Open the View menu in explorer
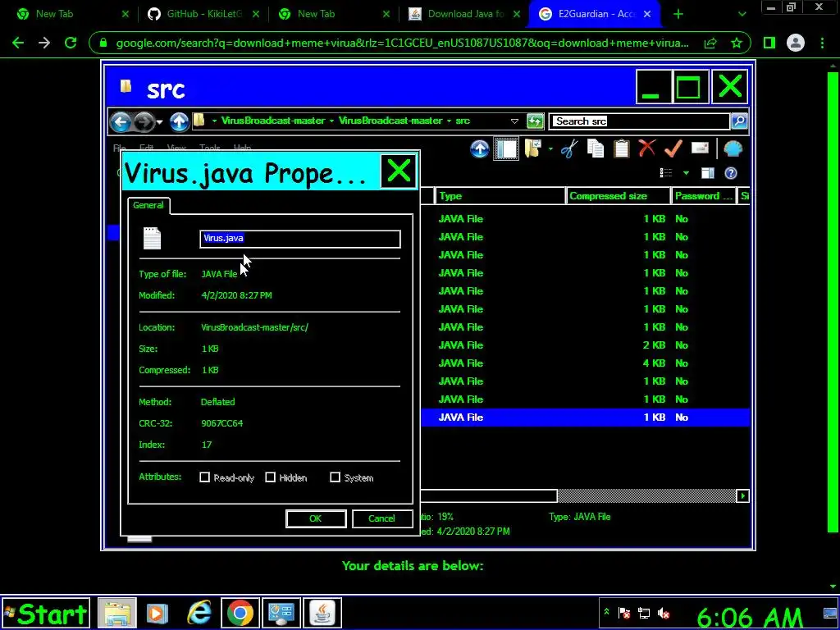The image size is (840, 630). pyautogui.click(x=176, y=148)
